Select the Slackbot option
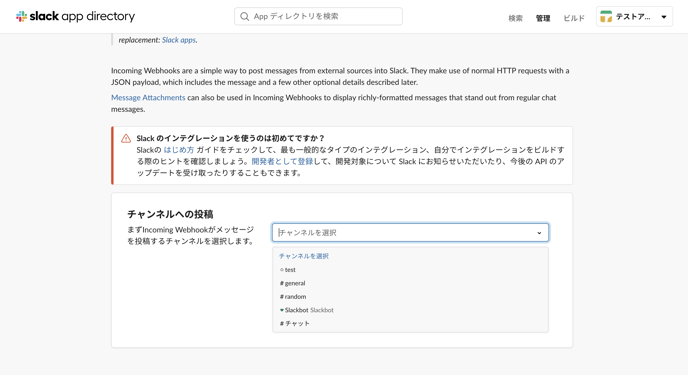Image resolution: width=688 pixels, height=375 pixels. [410, 310]
